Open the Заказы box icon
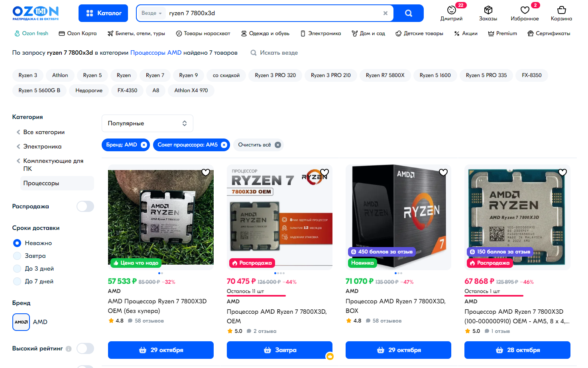The image size is (588, 368). click(488, 13)
